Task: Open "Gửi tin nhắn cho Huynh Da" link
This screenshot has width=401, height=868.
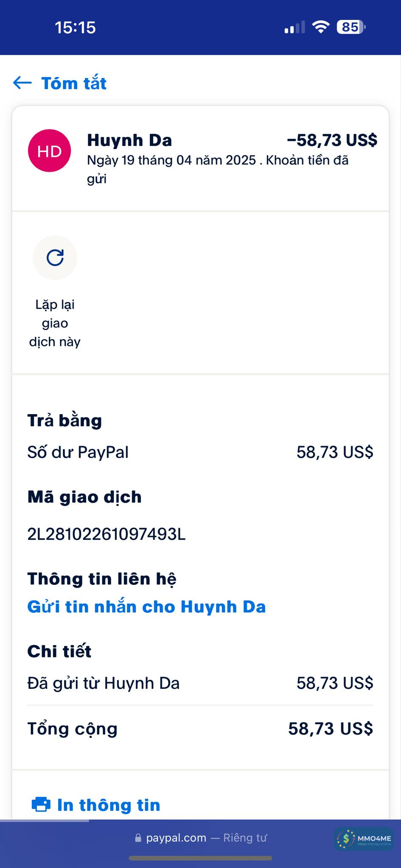Action: (146, 607)
